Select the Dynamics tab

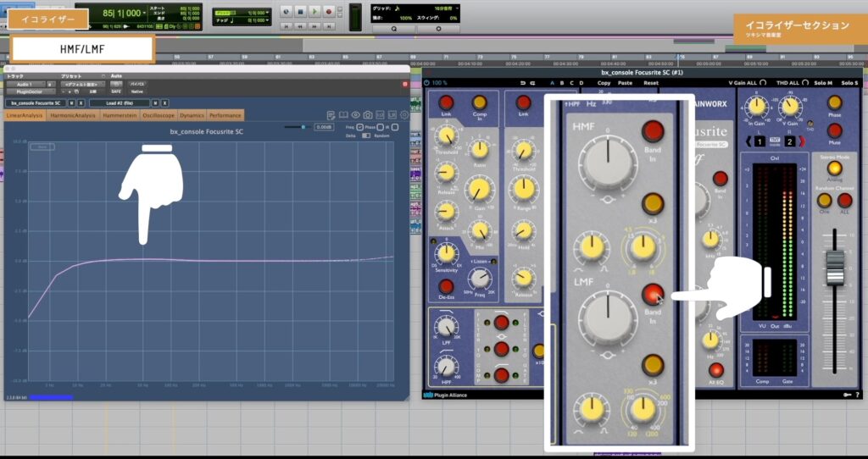(192, 115)
